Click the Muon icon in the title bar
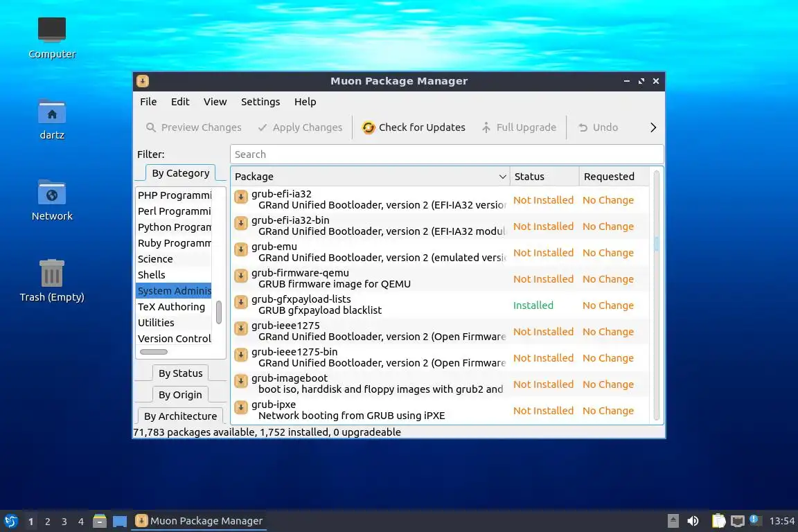Image resolution: width=798 pixels, height=532 pixels. click(143, 81)
